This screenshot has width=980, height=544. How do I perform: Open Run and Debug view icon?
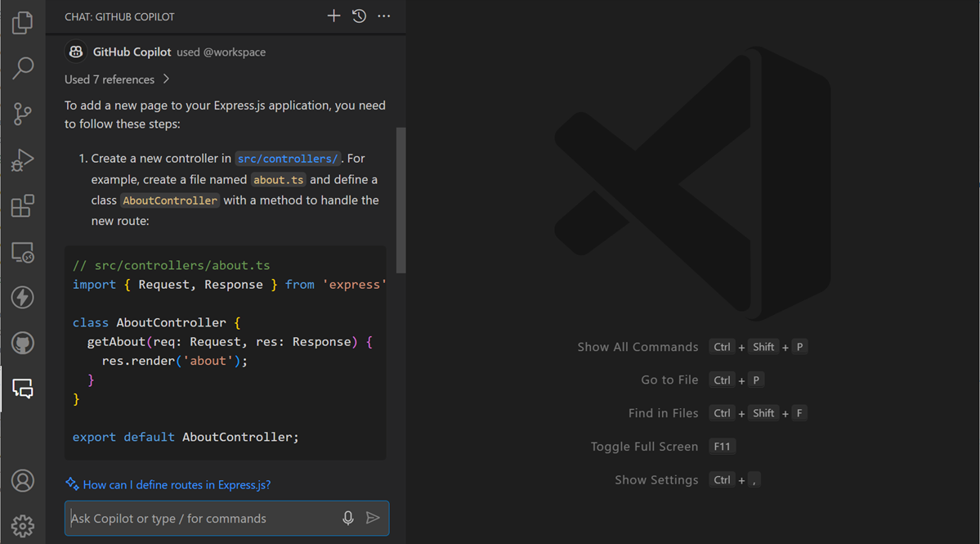(23, 160)
